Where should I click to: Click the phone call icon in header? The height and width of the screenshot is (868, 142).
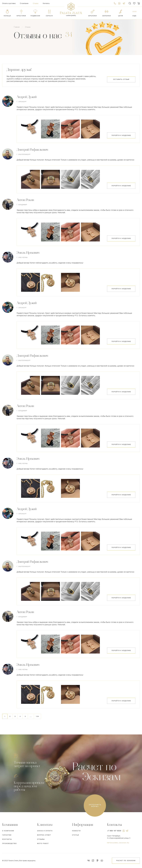tap(115, 3)
